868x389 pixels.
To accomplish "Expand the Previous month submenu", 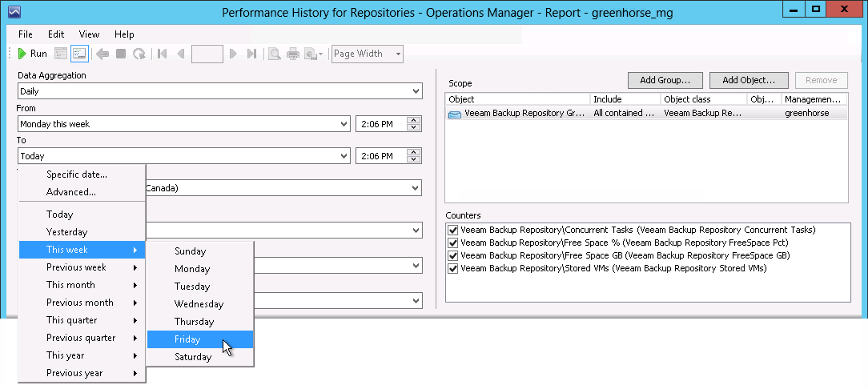I will click(82, 303).
